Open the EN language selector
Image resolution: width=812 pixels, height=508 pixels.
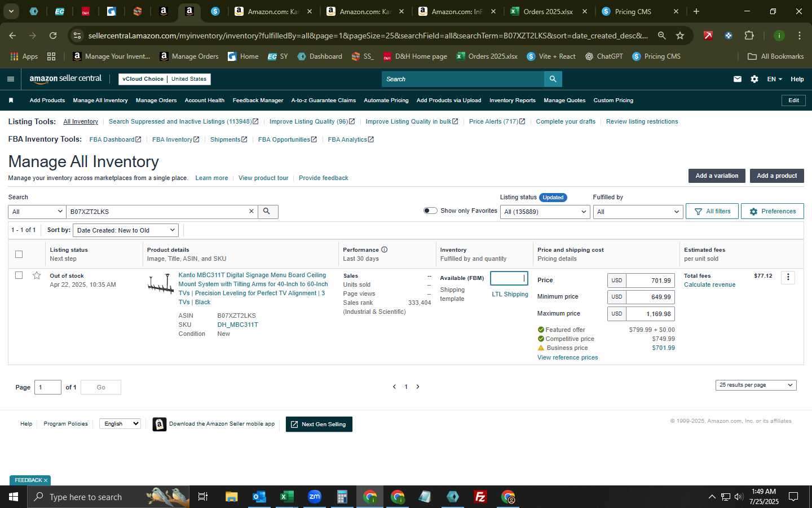[774, 79]
